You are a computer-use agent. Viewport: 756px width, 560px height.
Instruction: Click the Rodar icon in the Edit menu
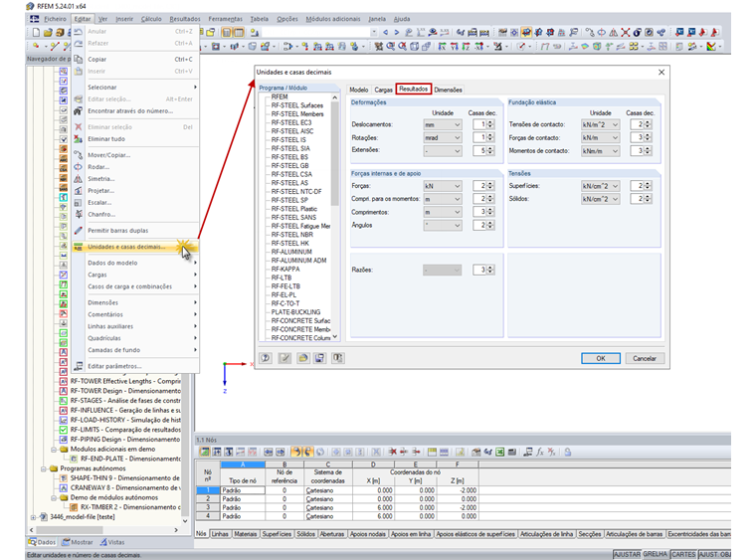click(x=79, y=167)
